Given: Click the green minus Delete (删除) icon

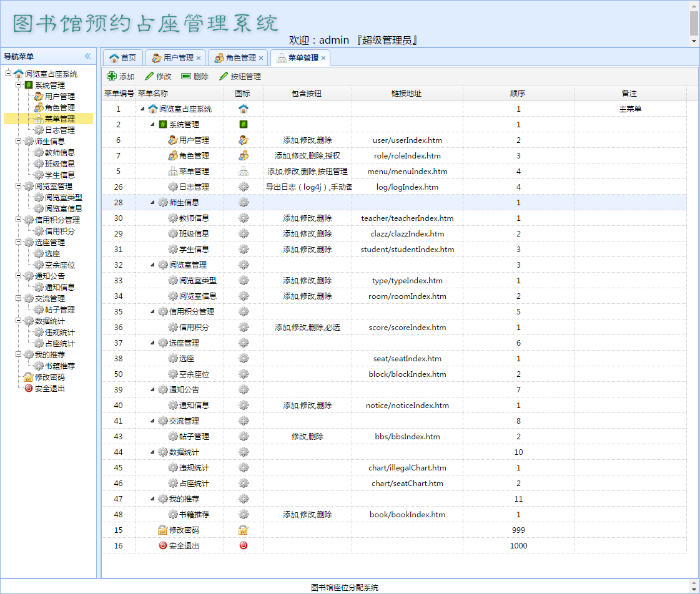Looking at the screenshot, I should pos(186,76).
